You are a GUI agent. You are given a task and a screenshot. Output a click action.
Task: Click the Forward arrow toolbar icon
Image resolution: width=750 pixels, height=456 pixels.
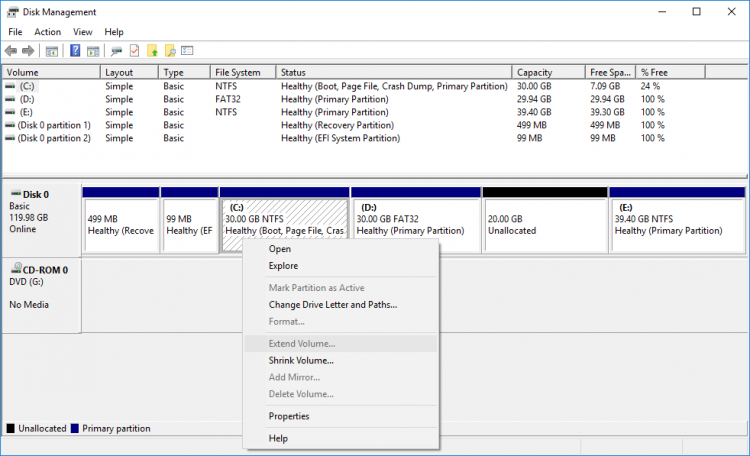click(28, 51)
